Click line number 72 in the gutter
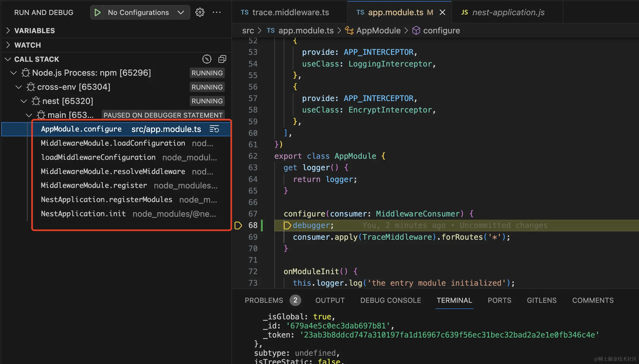The height and width of the screenshot is (364, 639). click(253, 272)
